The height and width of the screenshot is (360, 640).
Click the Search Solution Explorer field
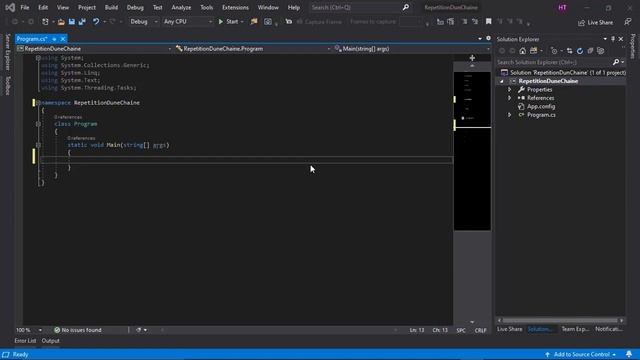click(x=554, y=62)
